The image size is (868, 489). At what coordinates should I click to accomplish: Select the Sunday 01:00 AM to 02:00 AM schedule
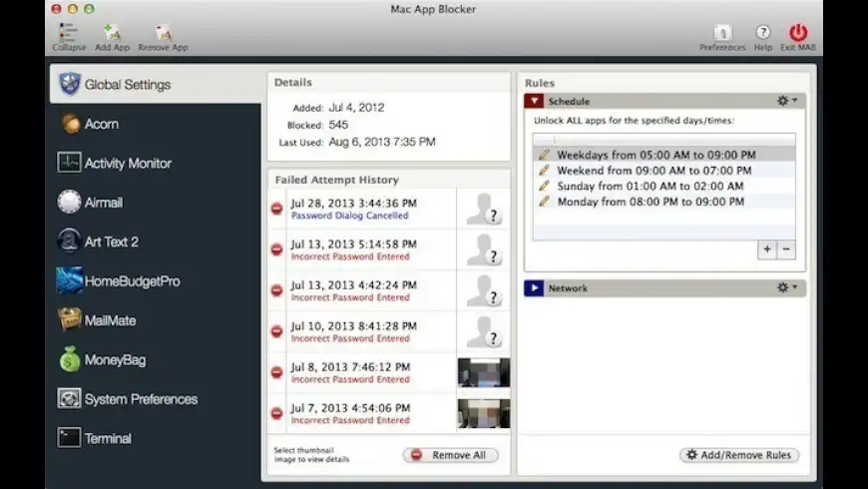(x=664, y=186)
